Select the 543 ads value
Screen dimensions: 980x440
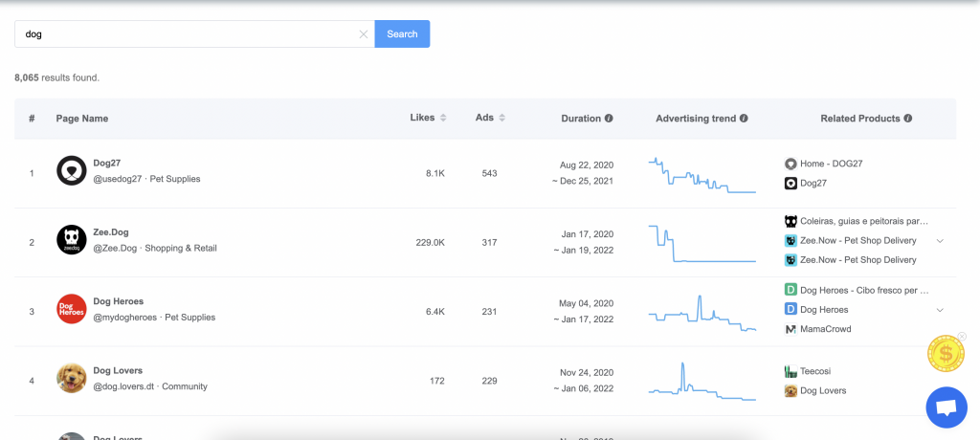489,173
